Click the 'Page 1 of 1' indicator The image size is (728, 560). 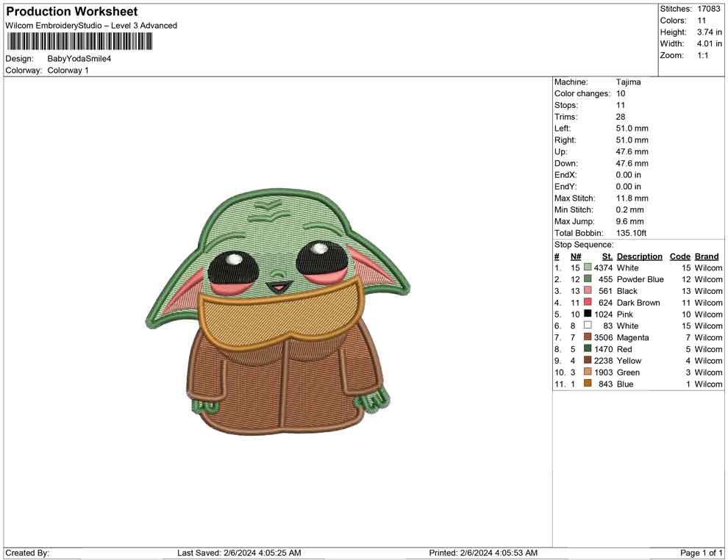coord(701,553)
